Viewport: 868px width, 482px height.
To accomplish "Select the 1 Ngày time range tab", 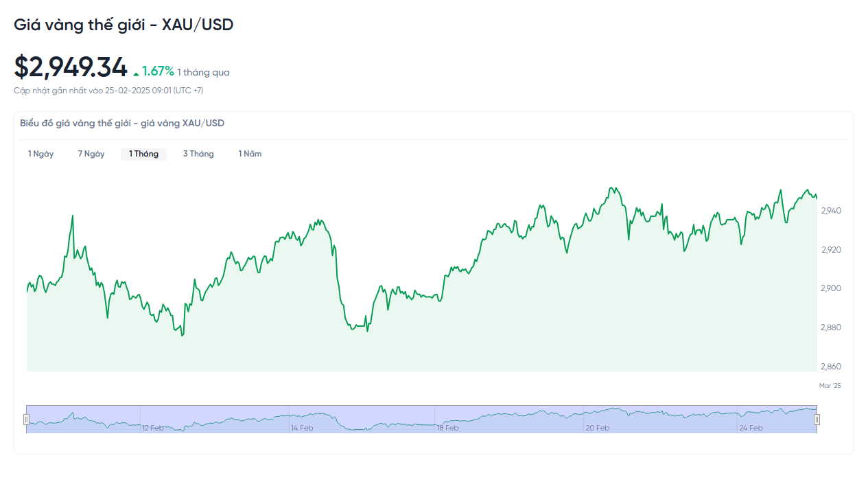I will pyautogui.click(x=40, y=154).
